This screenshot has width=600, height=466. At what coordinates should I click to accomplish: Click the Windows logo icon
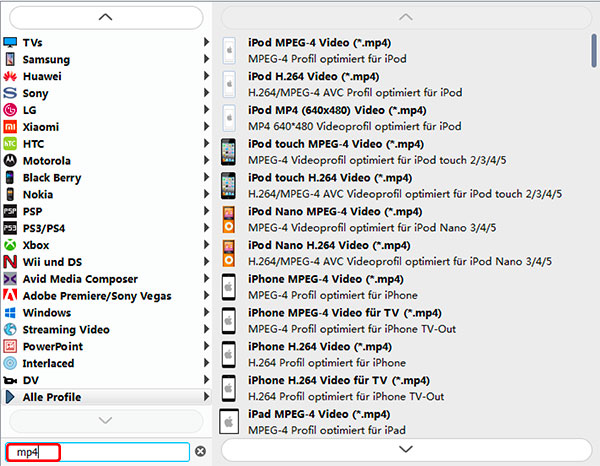(10, 313)
